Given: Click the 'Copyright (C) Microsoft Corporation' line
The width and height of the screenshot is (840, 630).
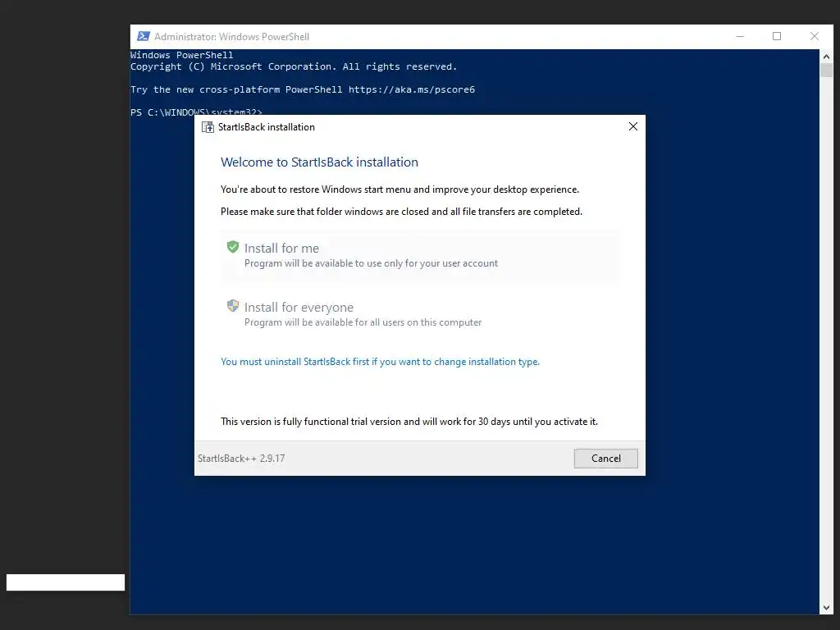Looking at the screenshot, I should [x=294, y=66].
